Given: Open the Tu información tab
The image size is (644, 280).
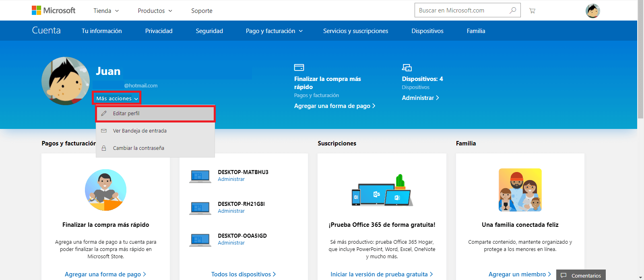Looking at the screenshot, I should (102, 31).
